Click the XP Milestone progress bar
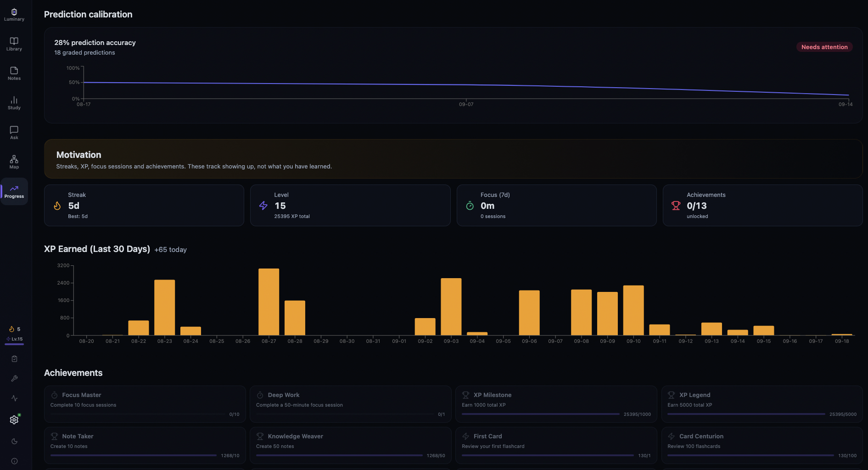Image resolution: width=868 pixels, height=470 pixels. 541,414
